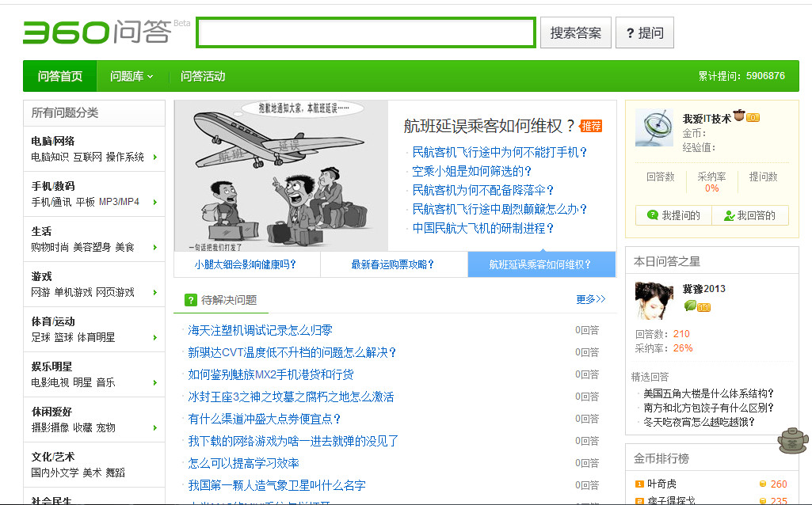Click the green leaf level badge under 冀豫2013
This screenshot has width=812, height=505.
pos(690,306)
